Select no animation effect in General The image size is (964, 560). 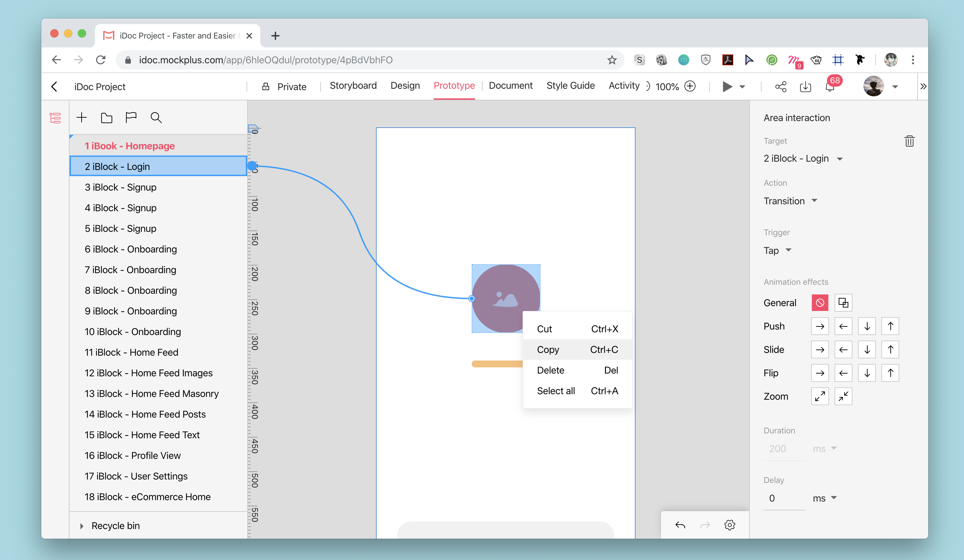click(x=820, y=303)
